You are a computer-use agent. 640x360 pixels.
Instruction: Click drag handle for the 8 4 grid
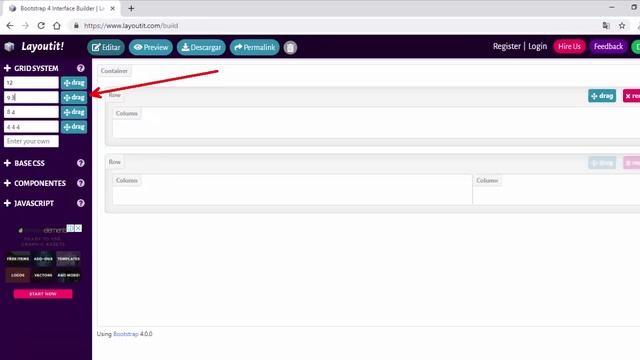point(74,112)
